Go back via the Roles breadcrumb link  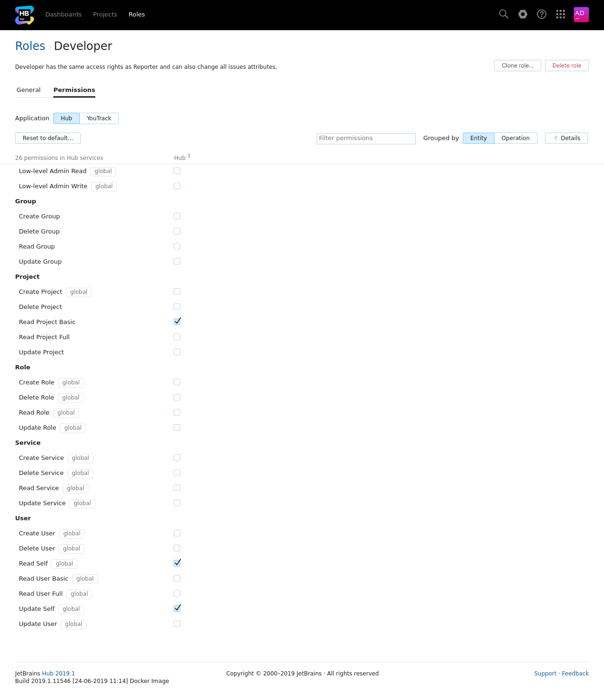point(30,46)
